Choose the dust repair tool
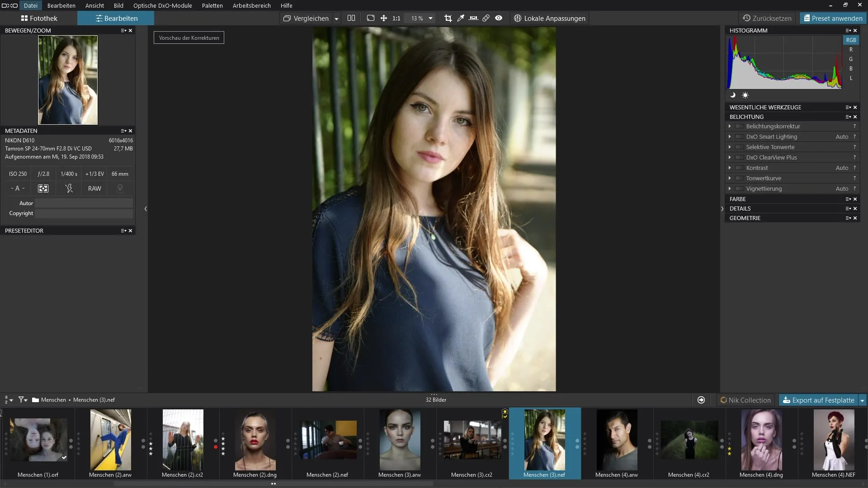The image size is (868, 488). pos(486,18)
